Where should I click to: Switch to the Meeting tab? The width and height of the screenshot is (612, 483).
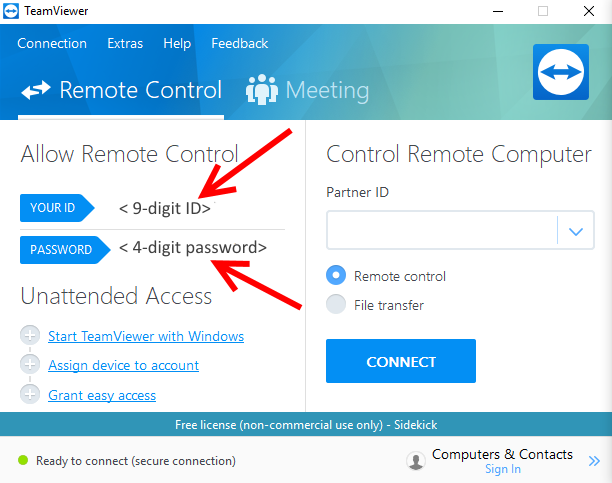pyautogui.click(x=308, y=90)
